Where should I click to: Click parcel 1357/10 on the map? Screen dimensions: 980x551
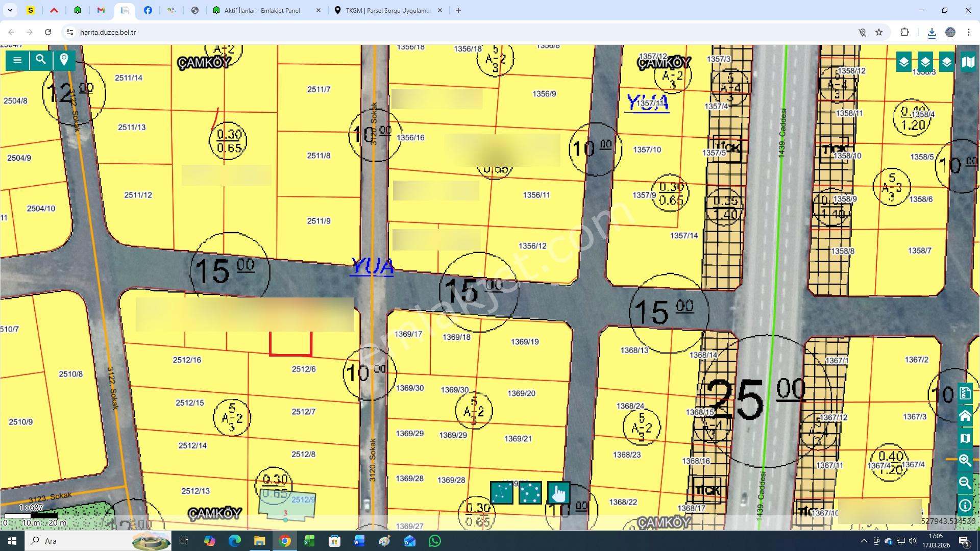click(647, 149)
